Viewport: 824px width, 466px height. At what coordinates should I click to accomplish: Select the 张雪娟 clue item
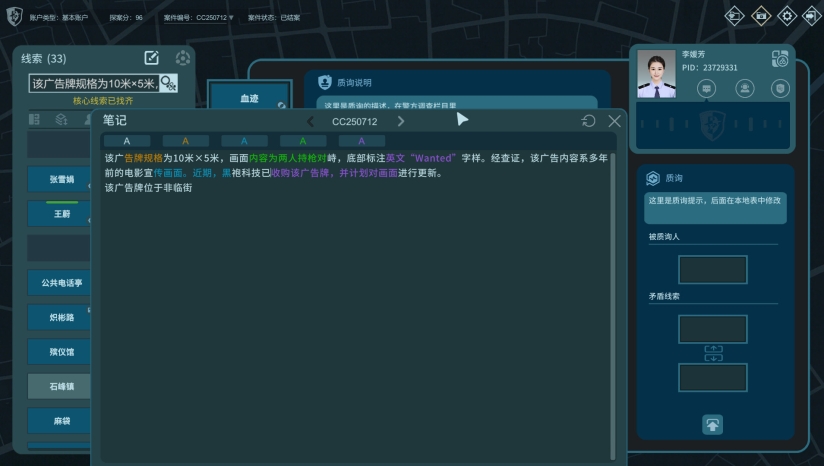(x=61, y=180)
